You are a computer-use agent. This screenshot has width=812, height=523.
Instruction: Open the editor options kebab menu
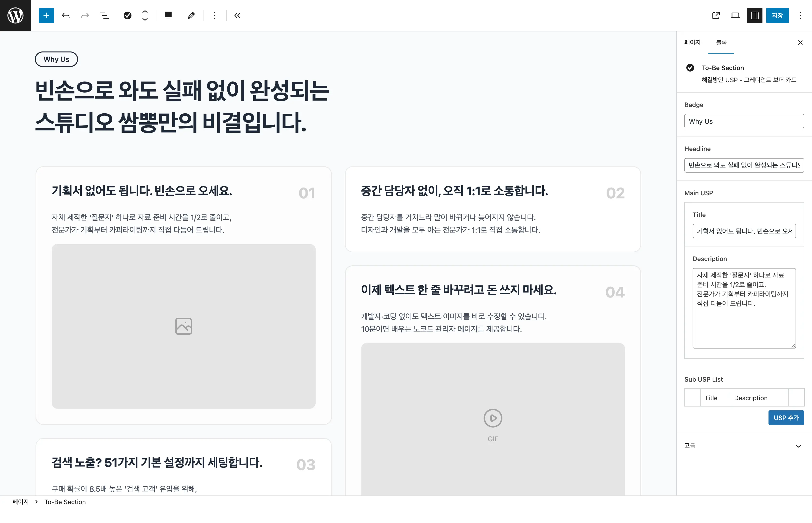pos(800,15)
